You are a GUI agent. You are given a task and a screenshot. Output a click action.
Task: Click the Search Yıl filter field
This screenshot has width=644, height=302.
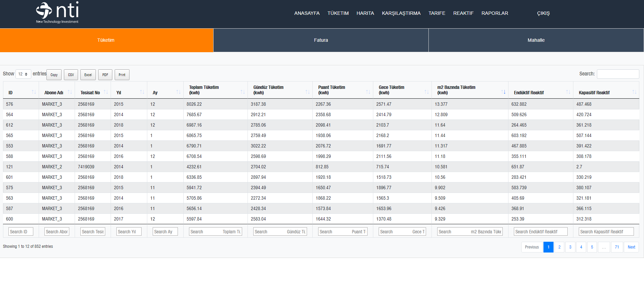129,232
